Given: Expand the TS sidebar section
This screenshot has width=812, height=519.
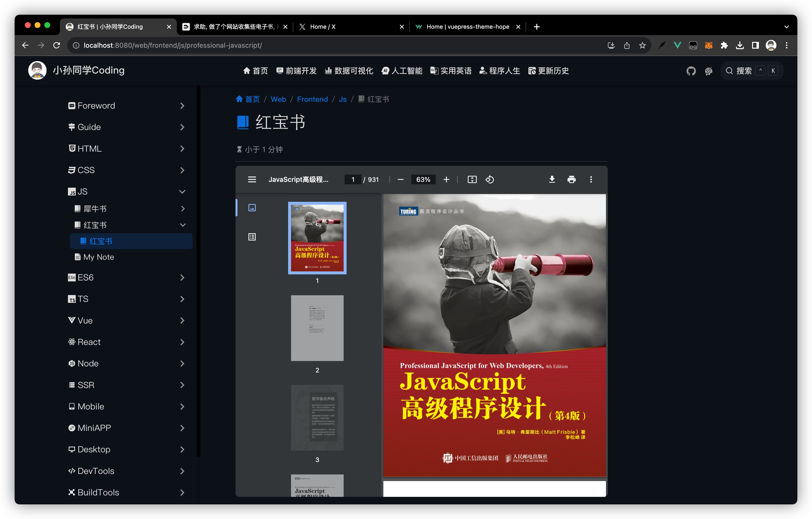Looking at the screenshot, I should click(x=127, y=299).
